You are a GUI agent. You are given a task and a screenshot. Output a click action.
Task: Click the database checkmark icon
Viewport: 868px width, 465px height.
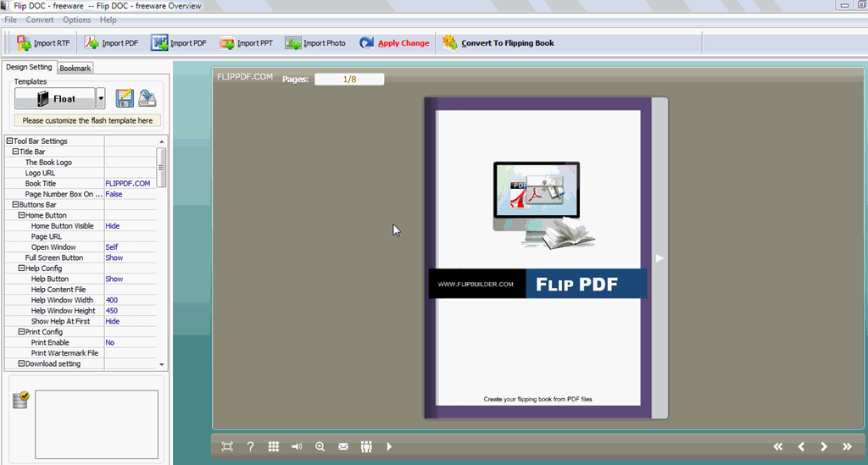point(21,400)
